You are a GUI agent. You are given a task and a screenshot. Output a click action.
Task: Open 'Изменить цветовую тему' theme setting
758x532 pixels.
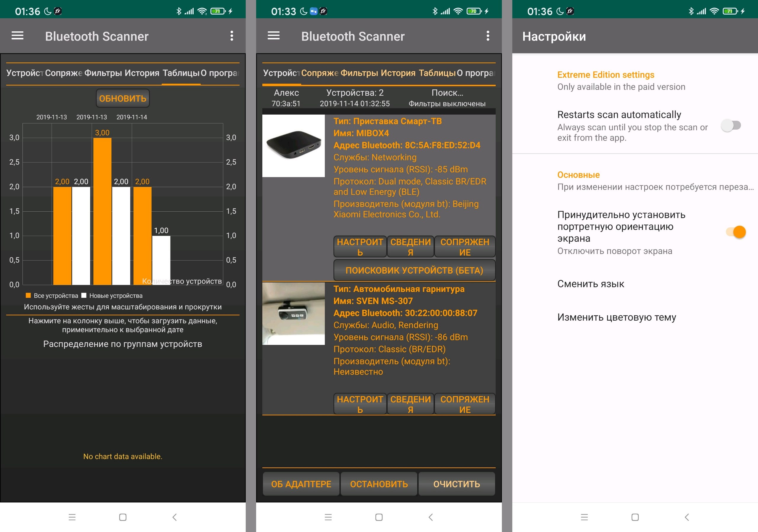616,317
